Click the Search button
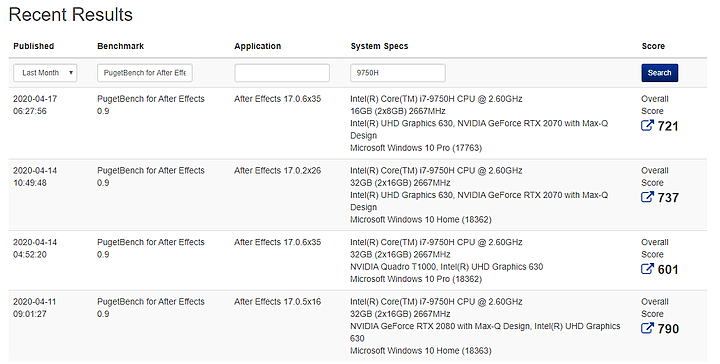The height and width of the screenshot is (364, 720). (x=659, y=73)
